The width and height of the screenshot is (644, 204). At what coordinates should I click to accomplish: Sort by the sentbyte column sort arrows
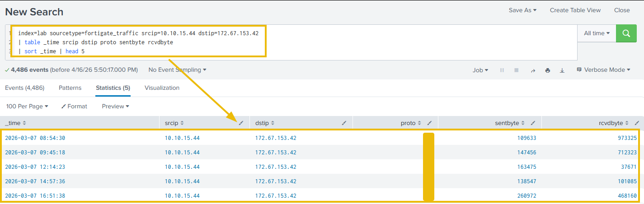[523, 123]
